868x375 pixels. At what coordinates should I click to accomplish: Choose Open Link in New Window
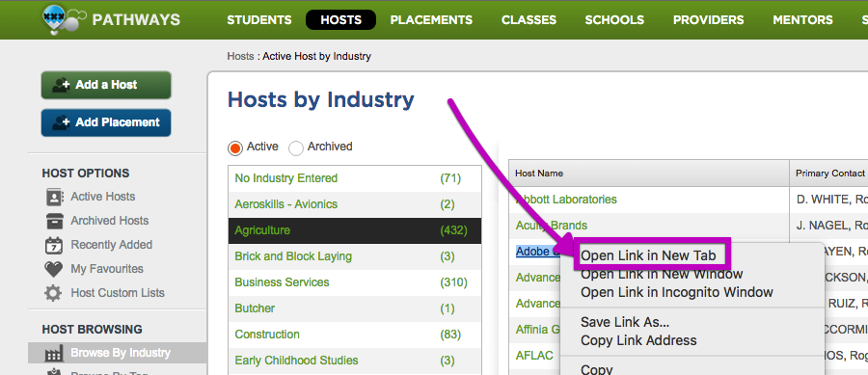pyautogui.click(x=662, y=274)
